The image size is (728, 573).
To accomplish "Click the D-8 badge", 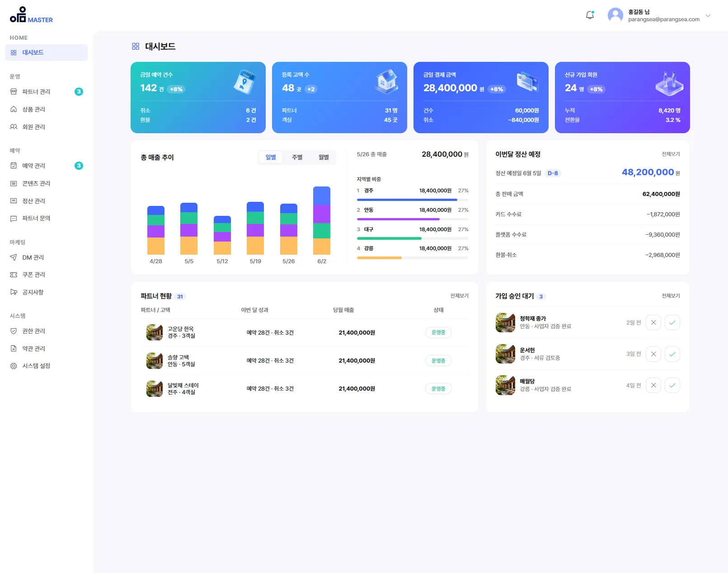I will tap(553, 173).
